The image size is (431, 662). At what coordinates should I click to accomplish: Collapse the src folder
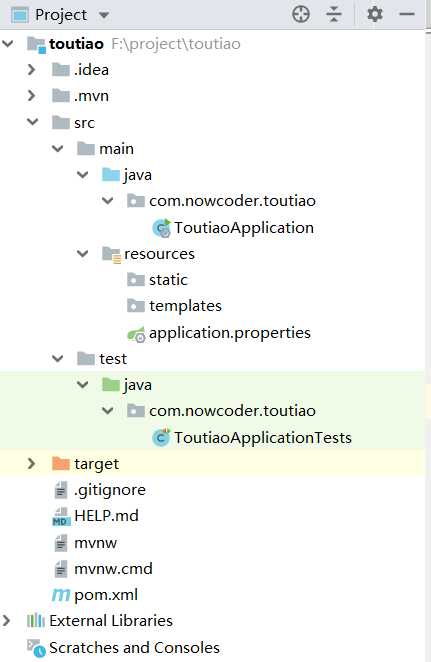(x=33, y=122)
